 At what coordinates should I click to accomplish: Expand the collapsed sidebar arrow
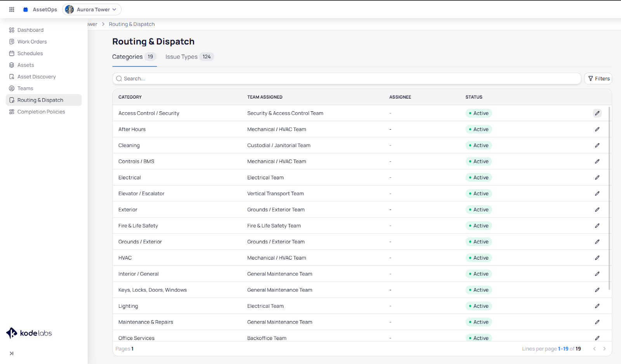[x=12, y=354]
